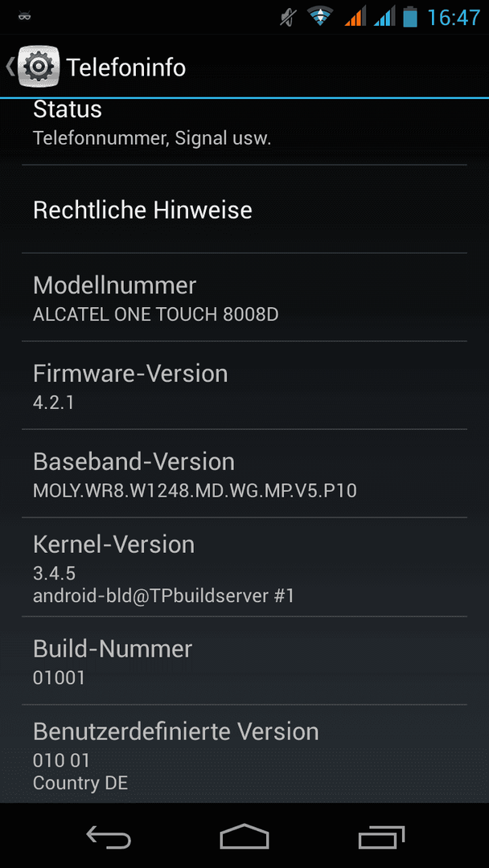The height and width of the screenshot is (868, 489).
Task: Tap the debug notification icon in status bar
Action: pos(24,16)
